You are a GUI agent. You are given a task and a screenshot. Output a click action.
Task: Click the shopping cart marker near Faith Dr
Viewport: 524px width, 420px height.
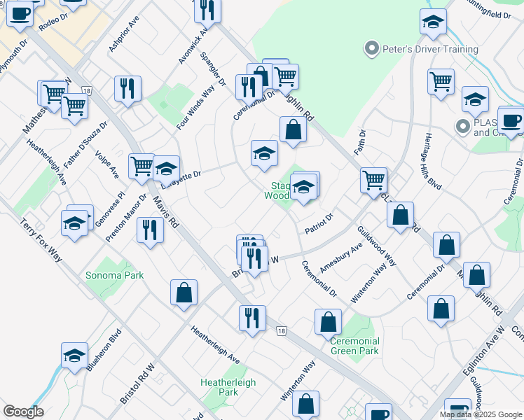373,179
